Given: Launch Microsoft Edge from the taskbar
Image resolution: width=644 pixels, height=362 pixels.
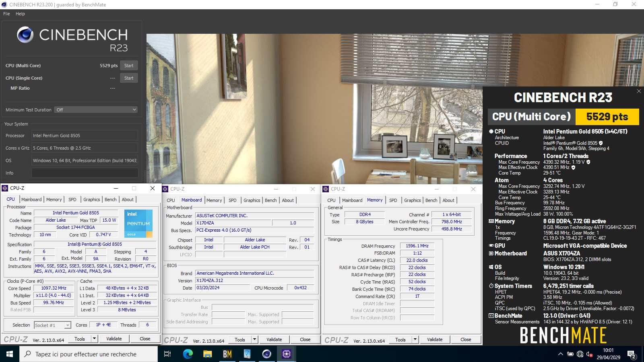Looking at the screenshot, I should [x=188, y=354].
